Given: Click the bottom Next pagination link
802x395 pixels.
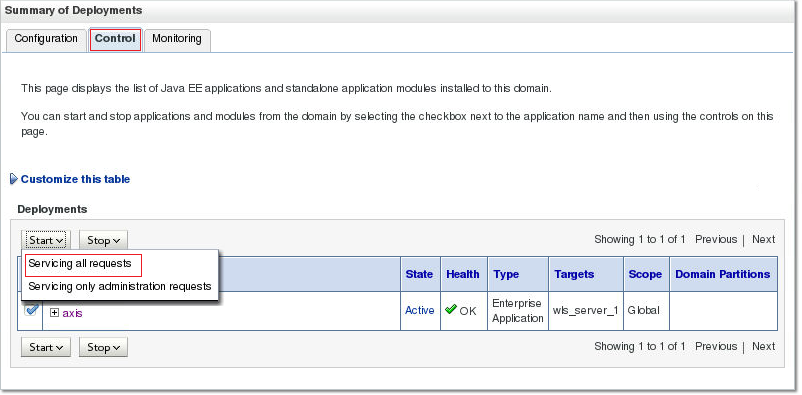Looking at the screenshot, I should coord(763,346).
